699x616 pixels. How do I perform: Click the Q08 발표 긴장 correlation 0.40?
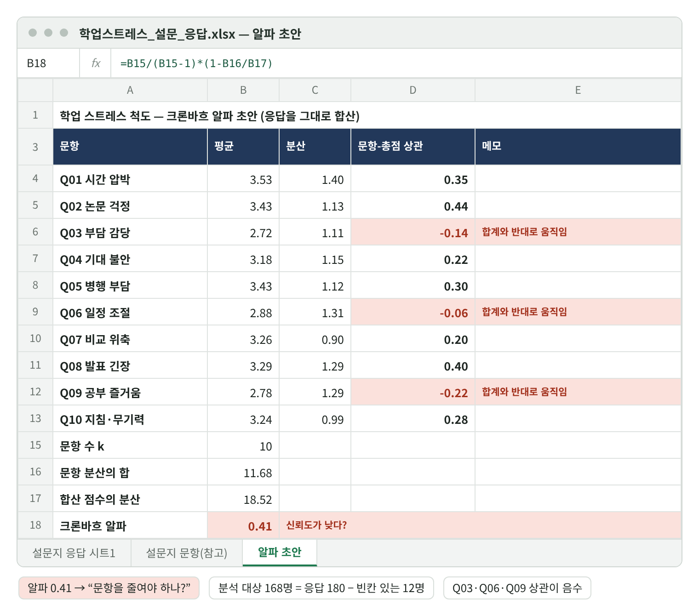coord(413,365)
